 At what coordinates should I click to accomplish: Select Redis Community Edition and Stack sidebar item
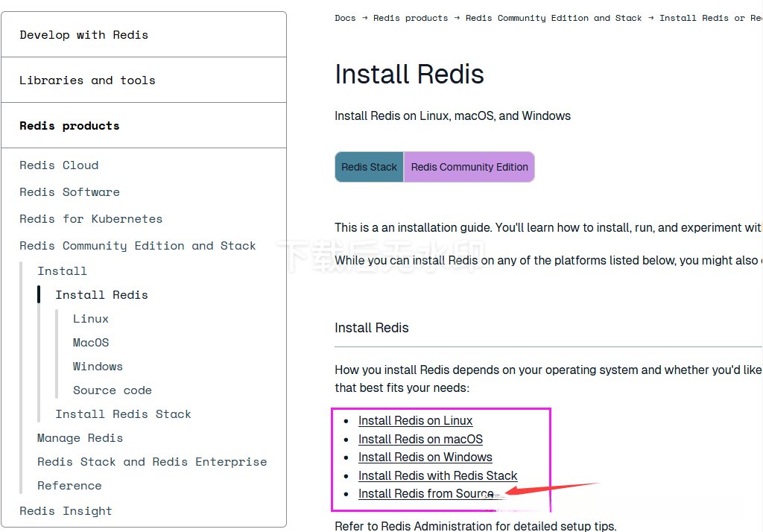point(138,246)
